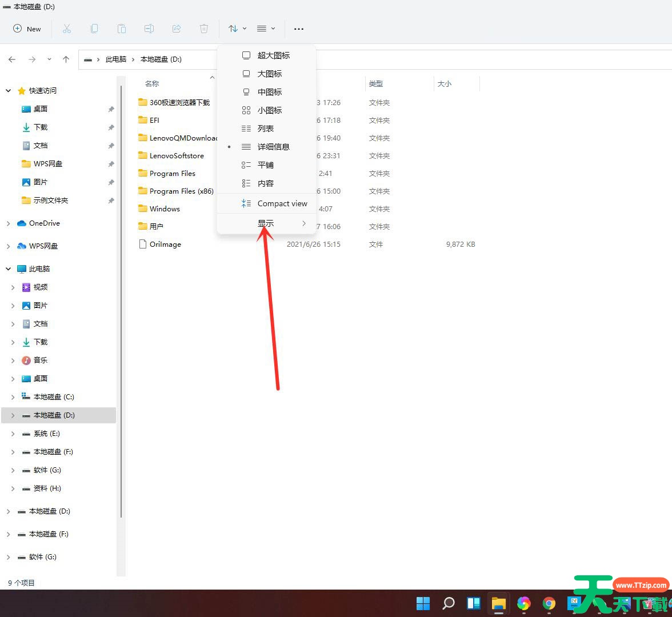Image resolution: width=672 pixels, height=617 pixels.
Task: Open Chrome from the taskbar
Action: coord(549,603)
